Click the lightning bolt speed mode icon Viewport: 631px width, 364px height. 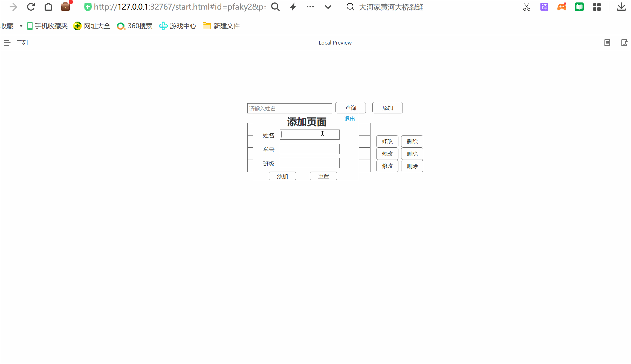(x=293, y=7)
